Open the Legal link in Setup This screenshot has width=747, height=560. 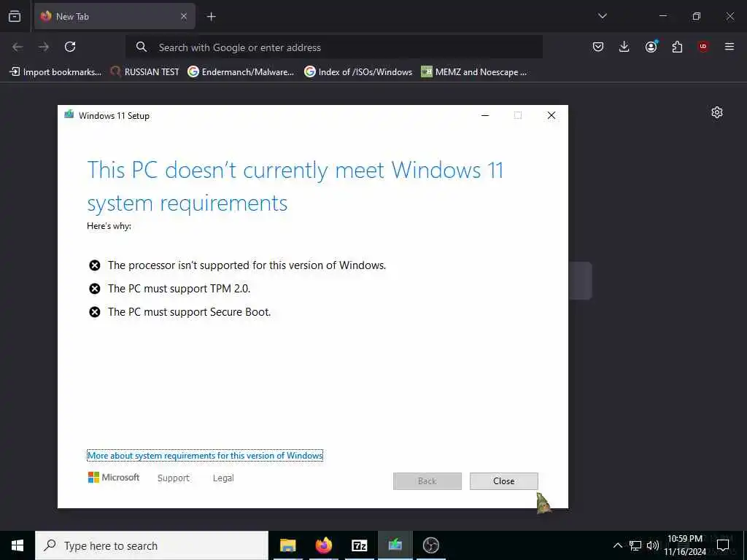tap(223, 478)
